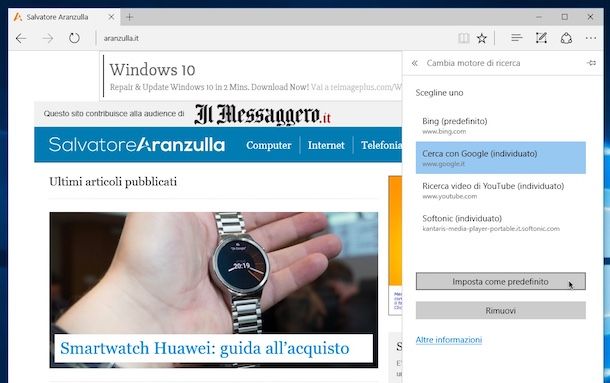
Task: Go back with the browser back arrow
Action: (21, 38)
